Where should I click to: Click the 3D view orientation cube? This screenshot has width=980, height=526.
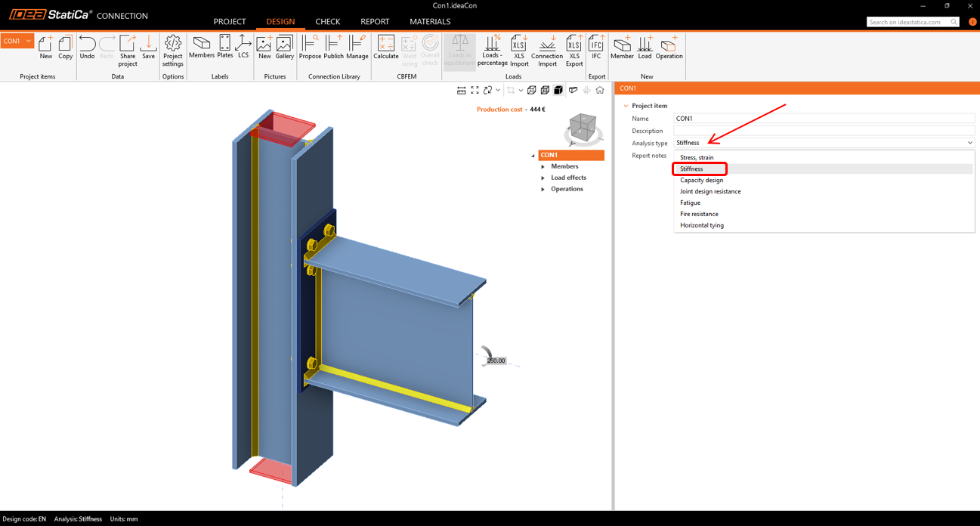tap(583, 128)
